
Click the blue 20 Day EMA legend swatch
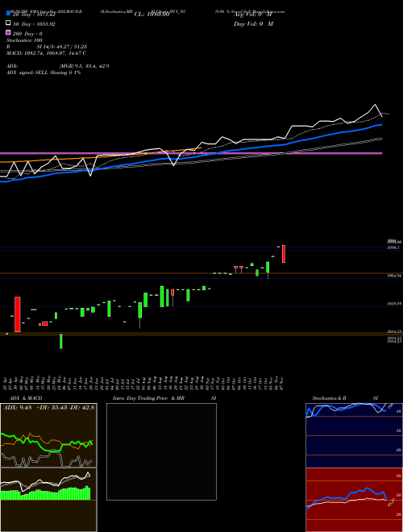tap(8, 13)
